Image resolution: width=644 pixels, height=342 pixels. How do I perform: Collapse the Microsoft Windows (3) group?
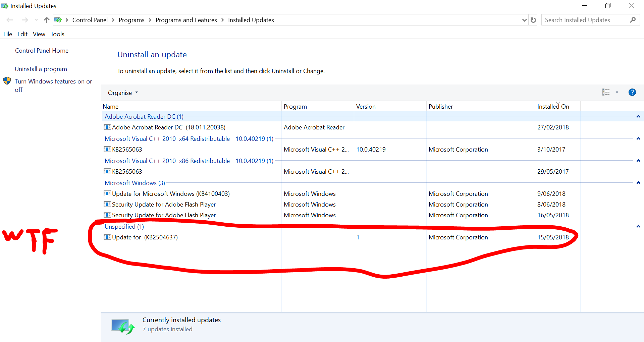click(638, 183)
